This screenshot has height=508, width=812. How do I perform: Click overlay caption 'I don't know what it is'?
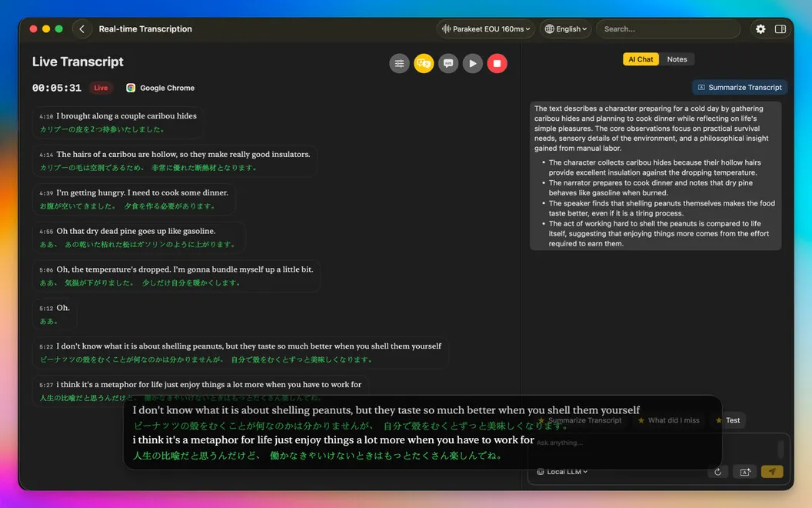tap(386, 410)
